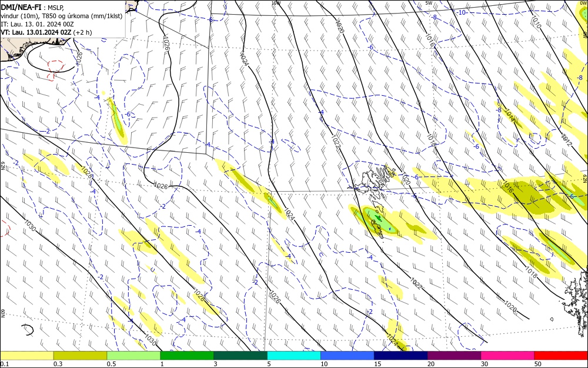Click the yellow 0.1–0.3 legend swatch
This screenshot has width=588, height=368.
pos(26,356)
